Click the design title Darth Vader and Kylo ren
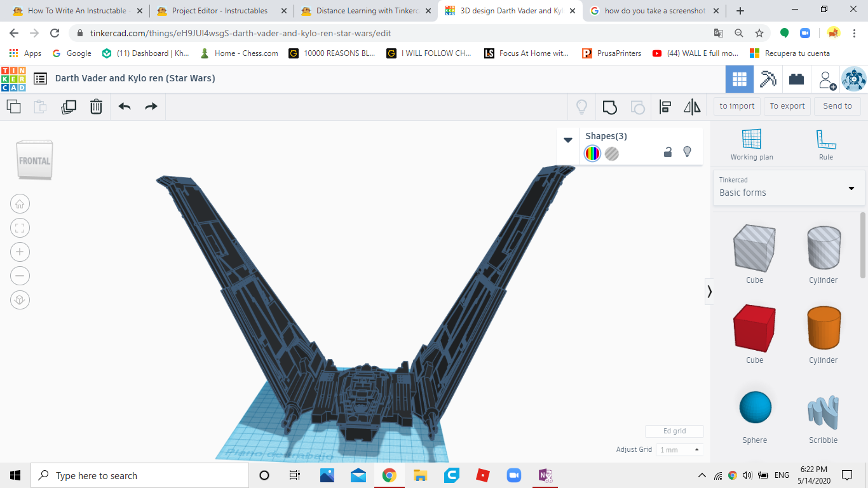The image size is (868, 488). tap(135, 78)
